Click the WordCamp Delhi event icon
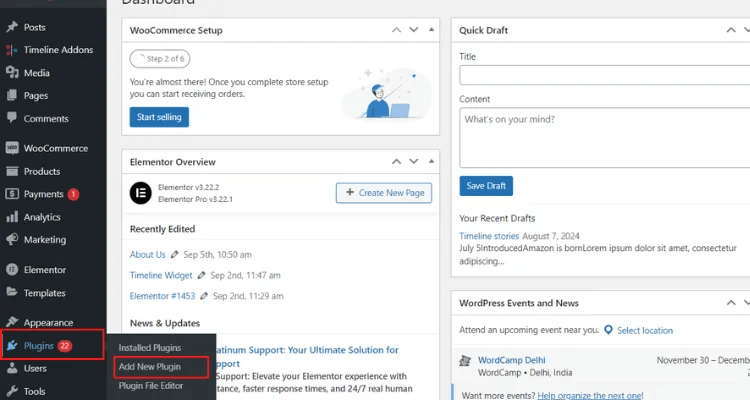This screenshot has height=400, width=750. [x=465, y=361]
